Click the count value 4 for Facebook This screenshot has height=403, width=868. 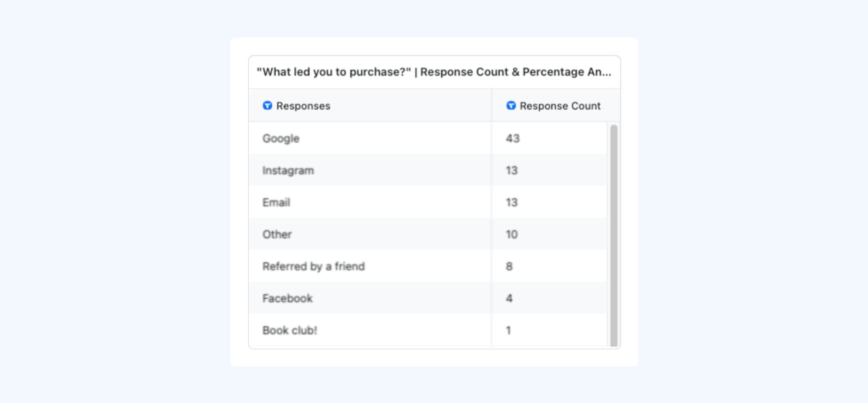(x=509, y=298)
